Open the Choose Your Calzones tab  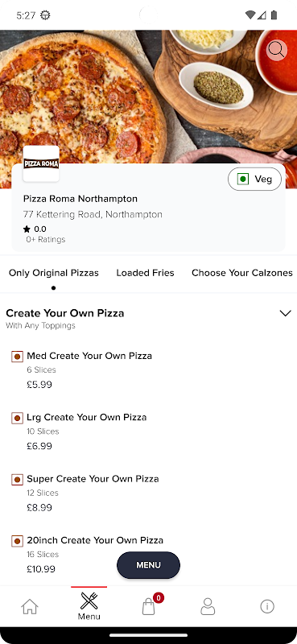click(x=242, y=273)
